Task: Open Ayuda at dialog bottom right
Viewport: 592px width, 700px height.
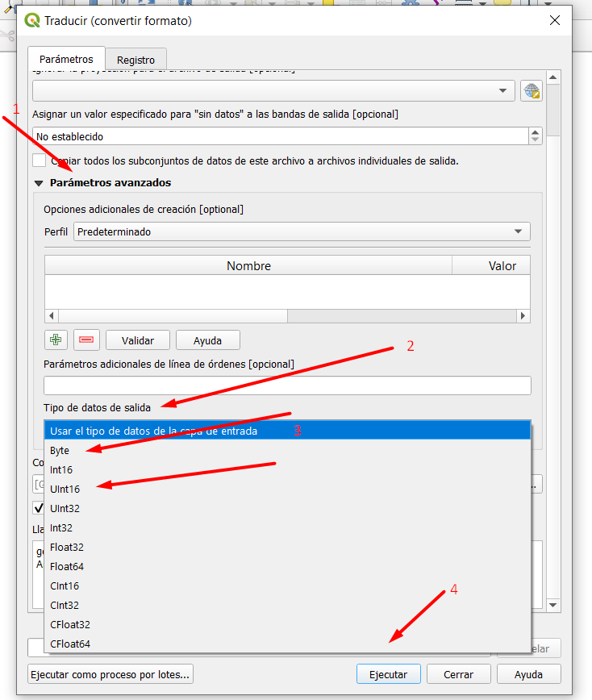Action: click(x=528, y=674)
